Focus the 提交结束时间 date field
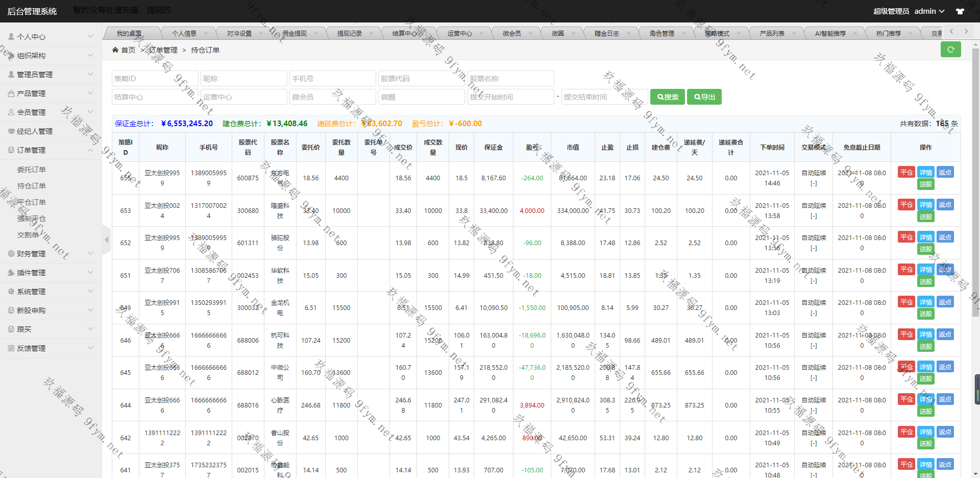The width and height of the screenshot is (980, 478). pyautogui.click(x=605, y=97)
